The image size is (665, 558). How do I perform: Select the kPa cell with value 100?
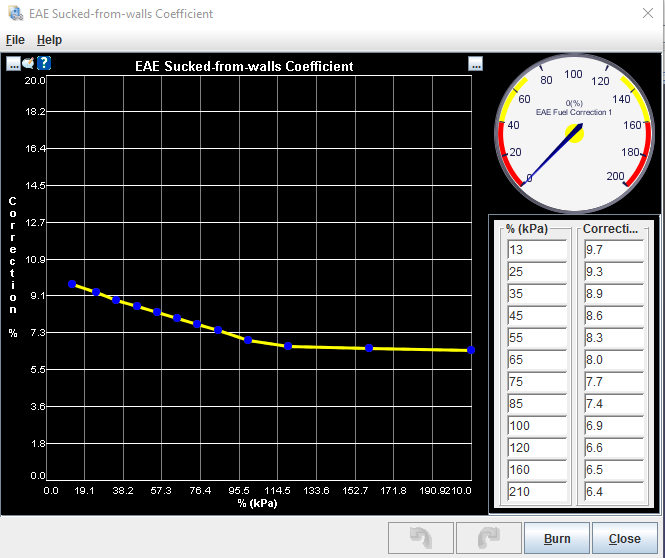pos(537,426)
